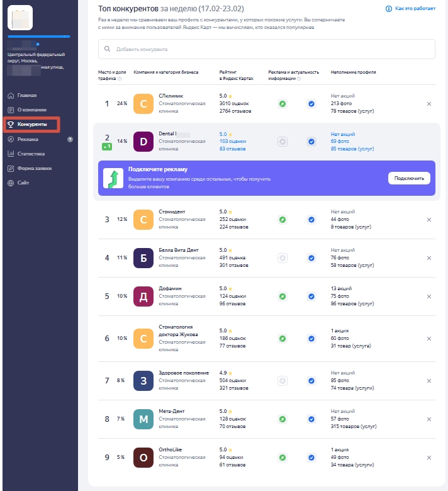Click the green advertising icon for OrthoLike

(283, 458)
